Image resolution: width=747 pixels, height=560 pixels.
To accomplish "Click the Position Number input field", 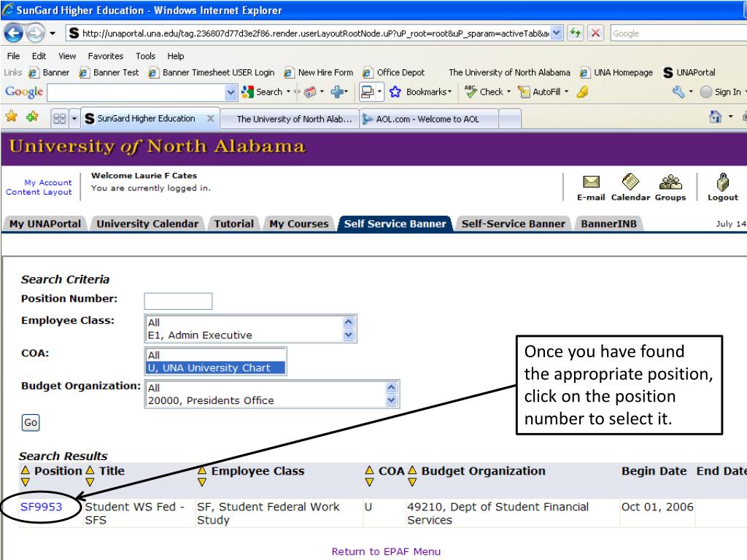I will (178, 301).
